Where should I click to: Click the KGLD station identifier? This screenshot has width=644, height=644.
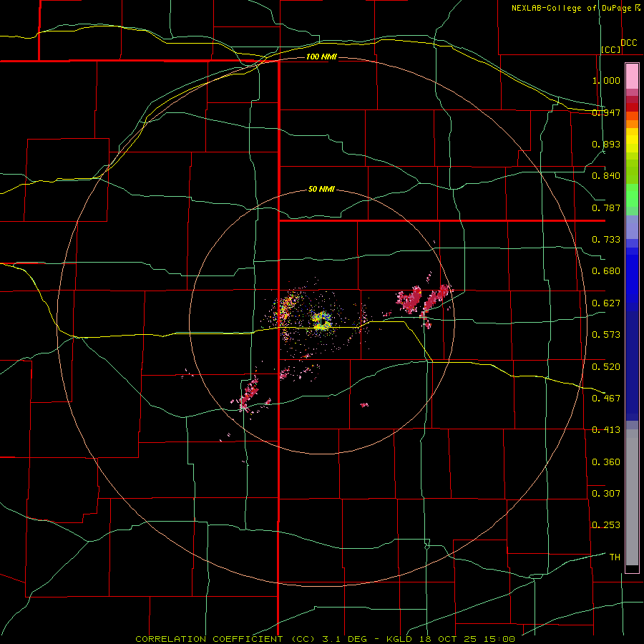[401, 639]
